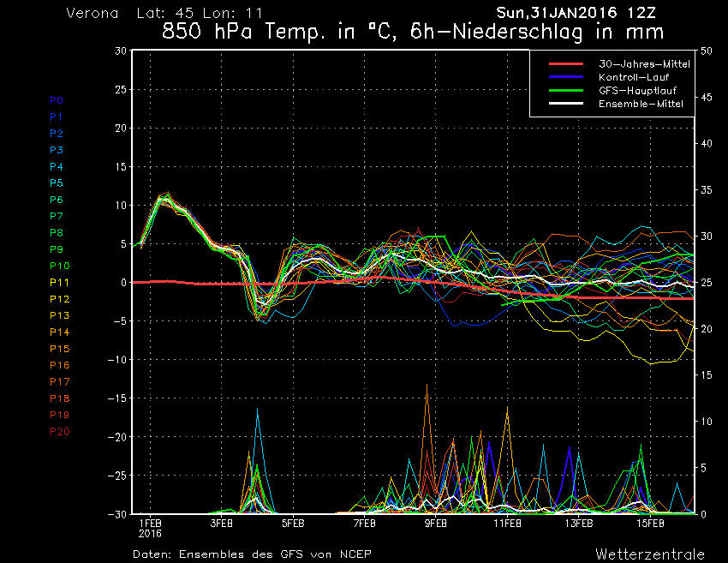Click the blue Kontroll-Lauf legend line
The image size is (728, 563).
(565, 77)
